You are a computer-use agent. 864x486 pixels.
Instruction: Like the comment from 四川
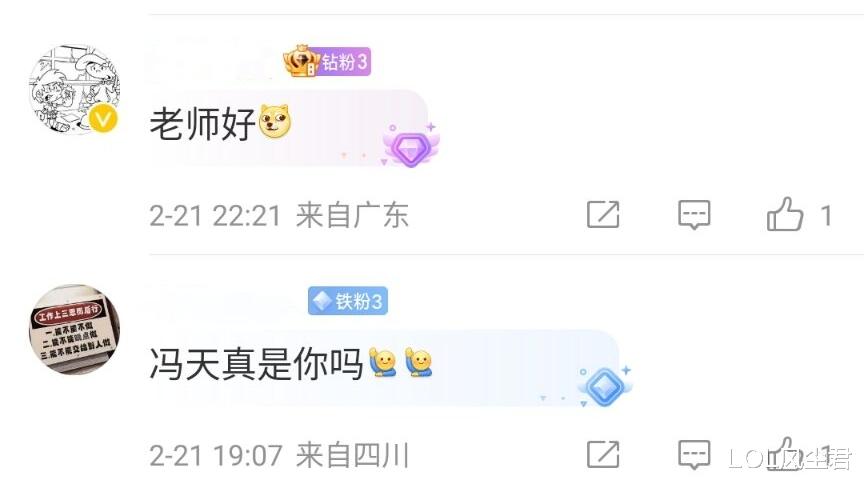click(785, 455)
